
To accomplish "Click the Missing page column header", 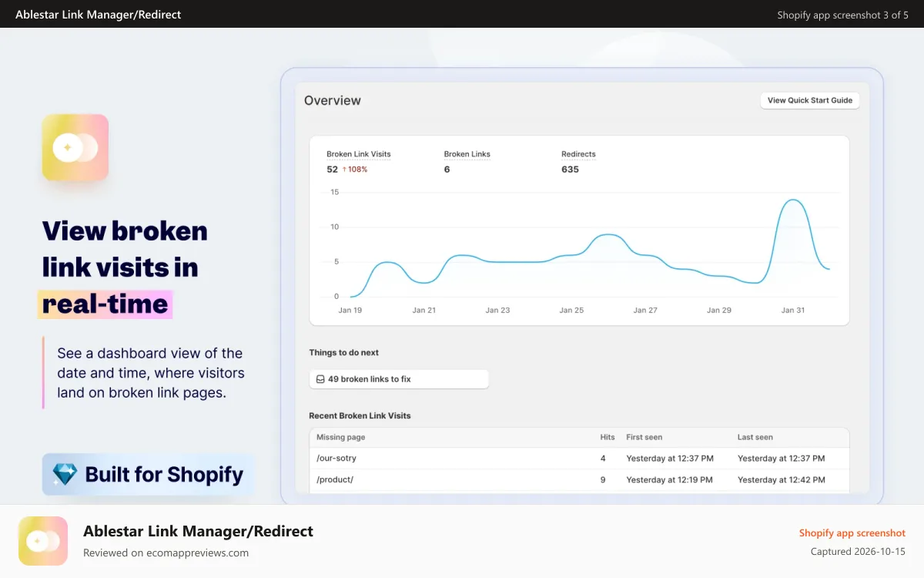I will pyautogui.click(x=340, y=437).
